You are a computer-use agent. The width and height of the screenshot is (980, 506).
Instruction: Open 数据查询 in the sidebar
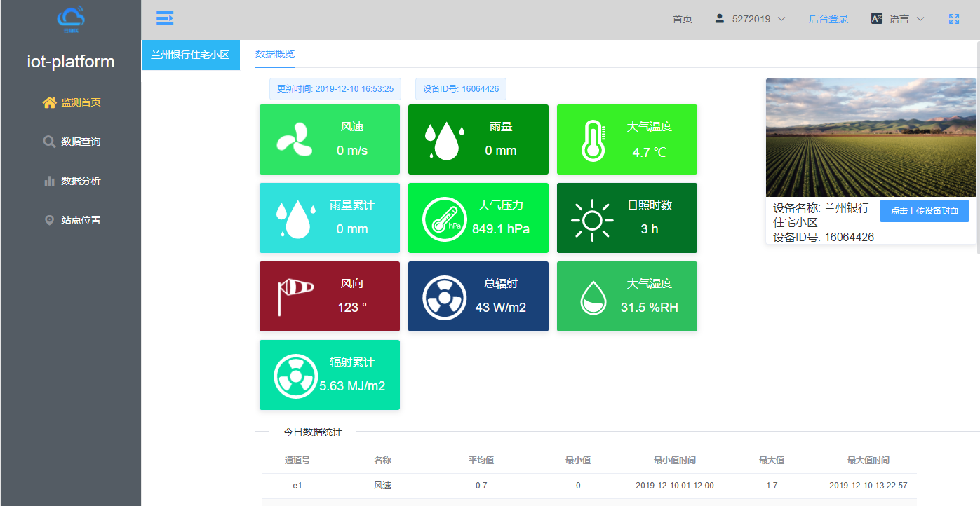[72, 142]
